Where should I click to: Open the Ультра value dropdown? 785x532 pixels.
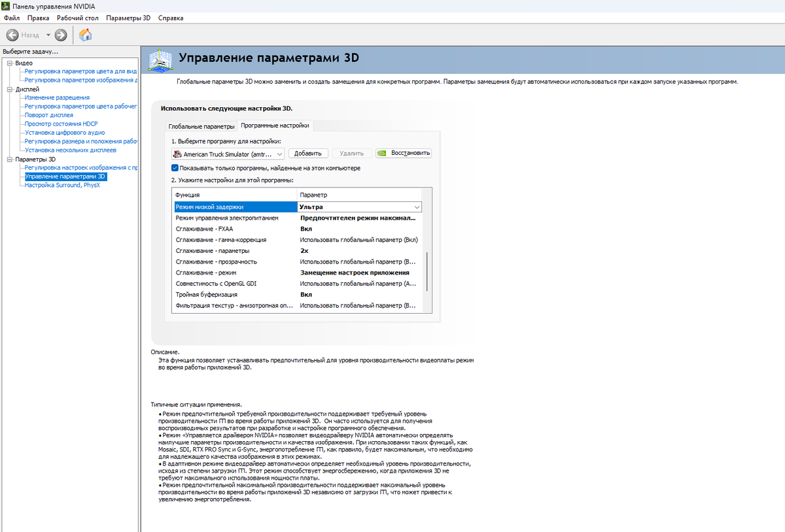417,207
